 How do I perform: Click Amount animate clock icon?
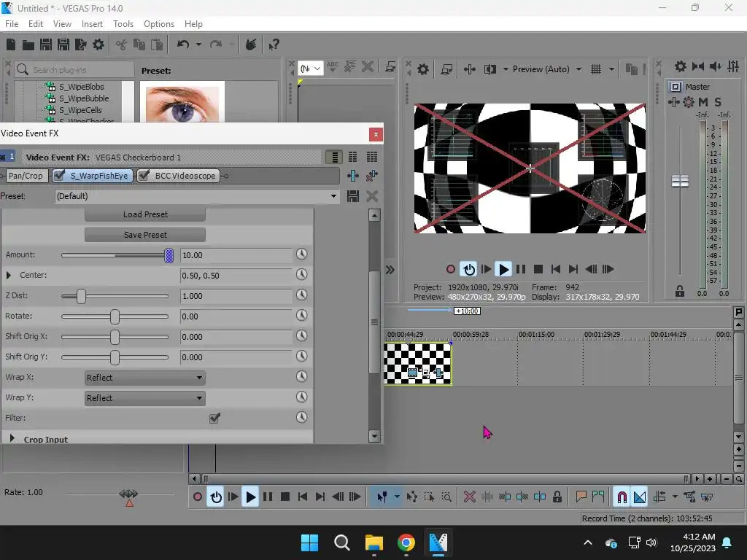pos(301,254)
